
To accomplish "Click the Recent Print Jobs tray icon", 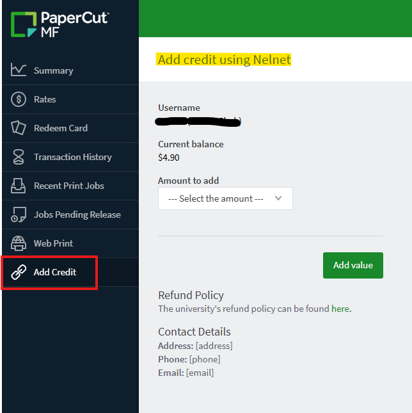I will click(18, 186).
